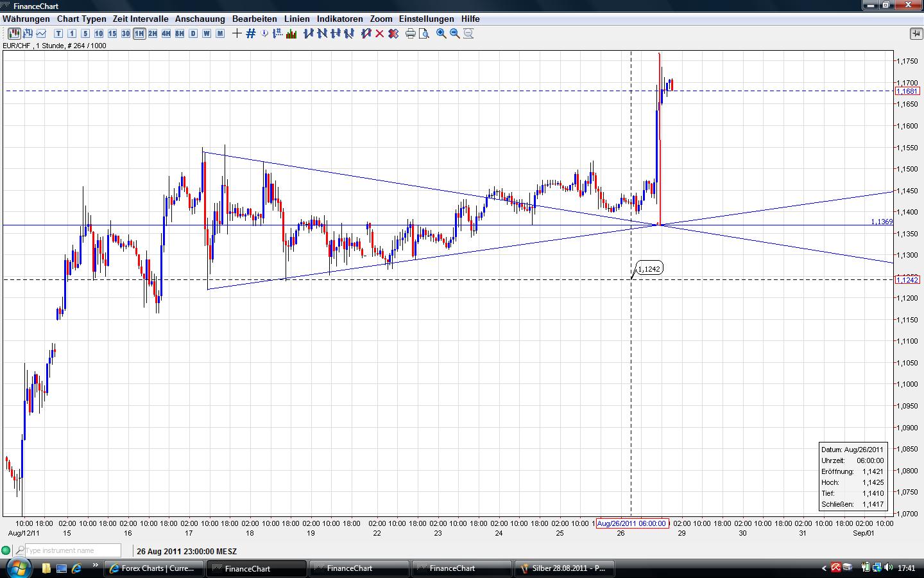Select the 1-minute interval button

[x=72, y=33]
